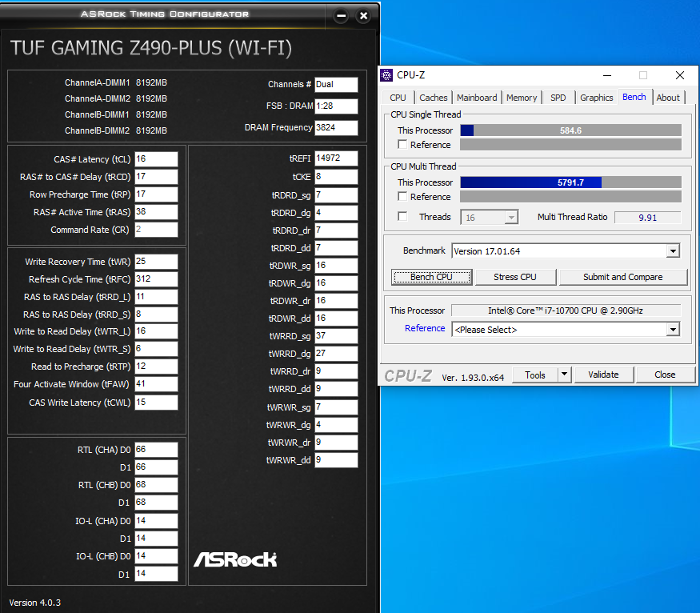Click the RAS# Active Time (tRAS) field
Screen dimensions: 700x613
click(156, 211)
